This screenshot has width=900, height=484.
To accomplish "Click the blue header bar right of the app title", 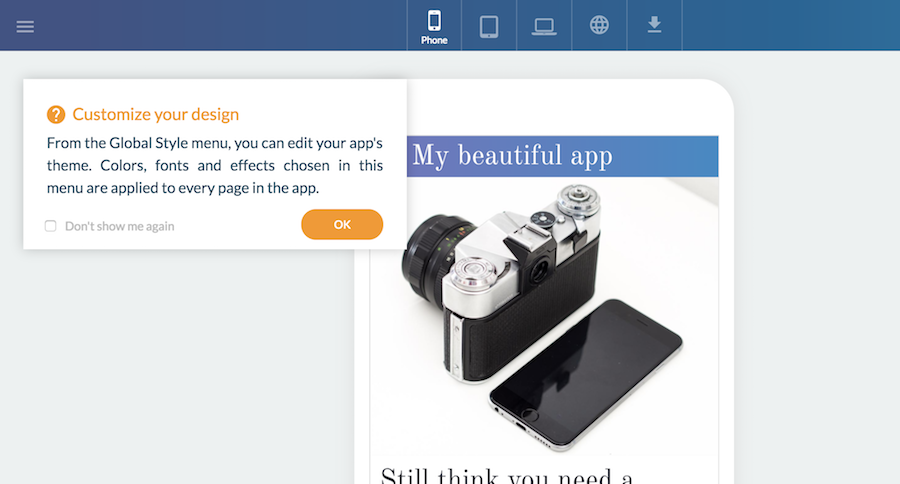I will pyautogui.click(x=670, y=156).
